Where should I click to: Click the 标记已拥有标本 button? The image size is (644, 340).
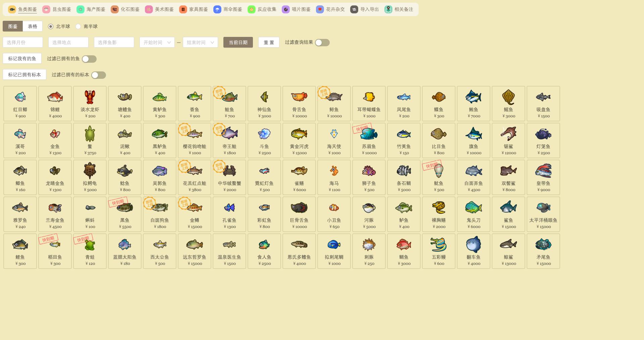(x=24, y=74)
